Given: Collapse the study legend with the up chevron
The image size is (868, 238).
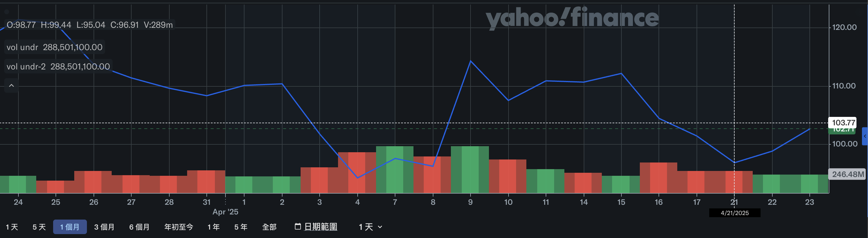Looking at the screenshot, I should point(11,86).
